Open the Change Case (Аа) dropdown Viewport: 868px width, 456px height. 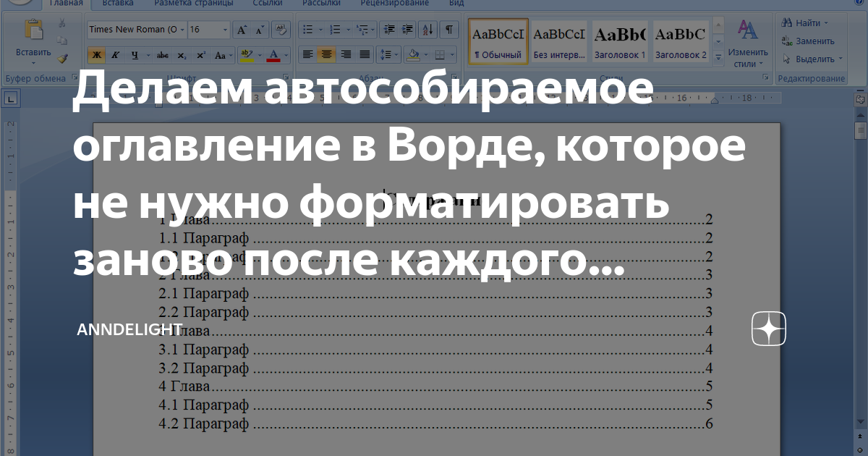(x=224, y=55)
